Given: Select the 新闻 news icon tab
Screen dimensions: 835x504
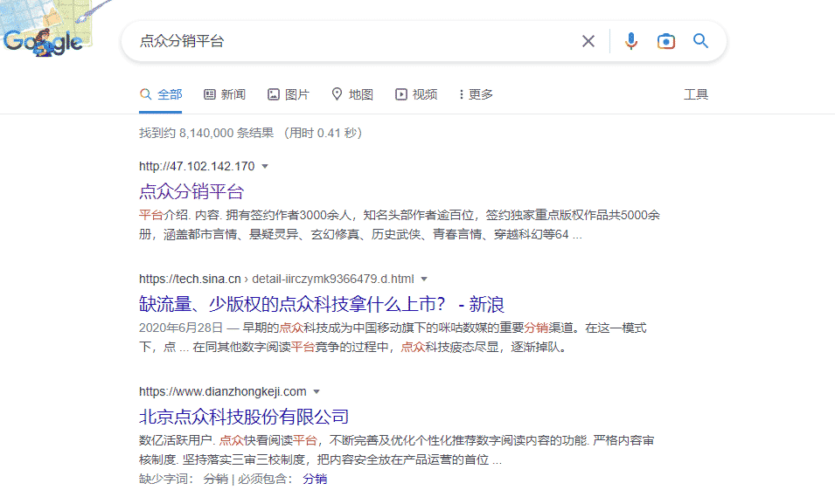Looking at the screenshot, I should pyautogui.click(x=224, y=93).
